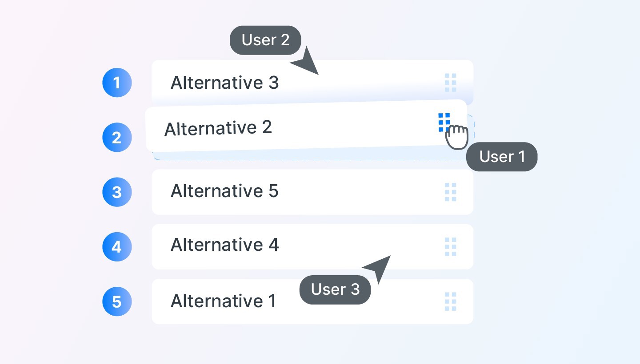The image size is (640, 364).
Task: Click drag handle on Alternative 5 row
Action: (x=450, y=192)
